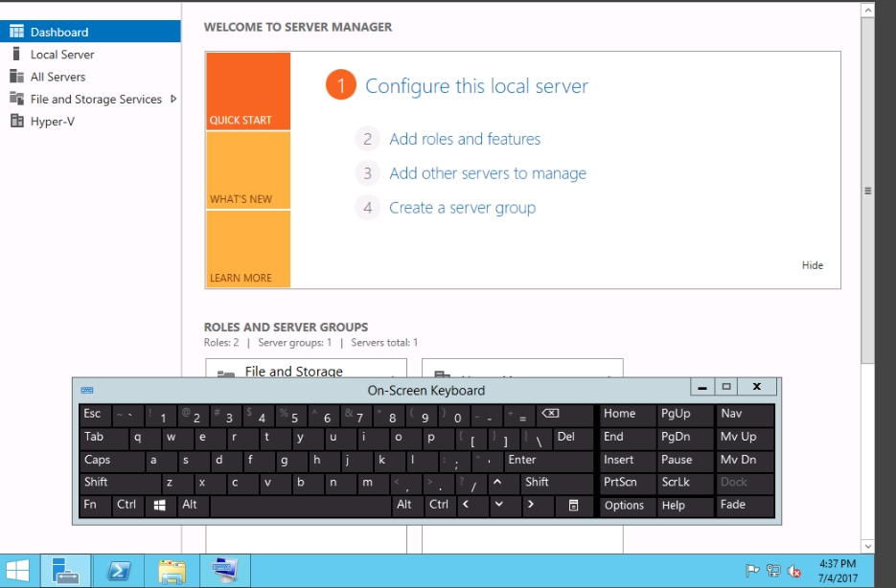Toggle the Caps key

point(112,461)
